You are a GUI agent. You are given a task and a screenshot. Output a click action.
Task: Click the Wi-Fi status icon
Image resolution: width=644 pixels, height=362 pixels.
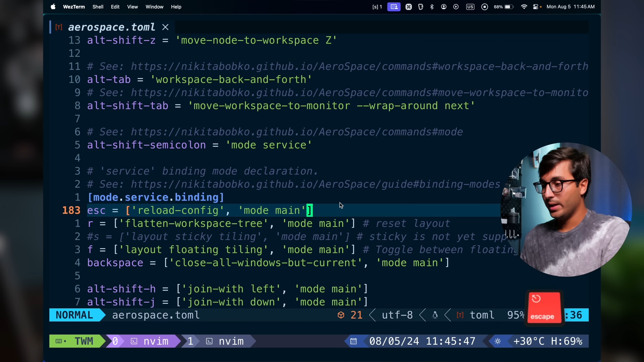(524, 7)
